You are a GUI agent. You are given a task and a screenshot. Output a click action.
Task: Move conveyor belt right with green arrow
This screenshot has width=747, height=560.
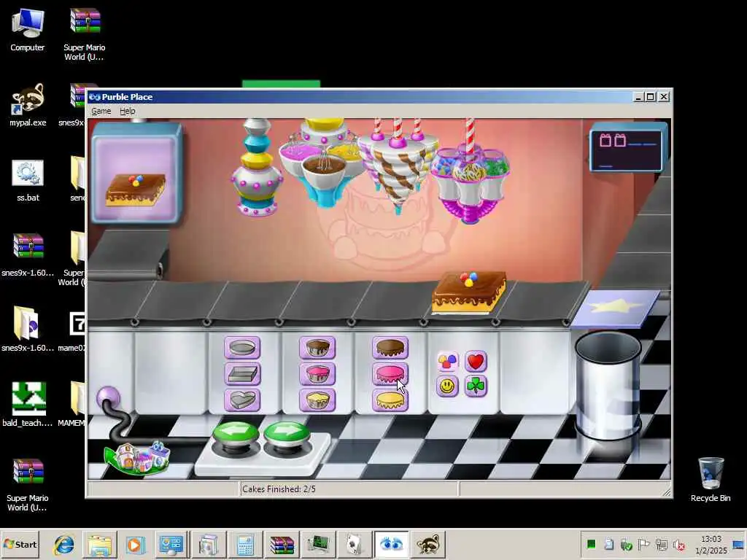(286, 435)
